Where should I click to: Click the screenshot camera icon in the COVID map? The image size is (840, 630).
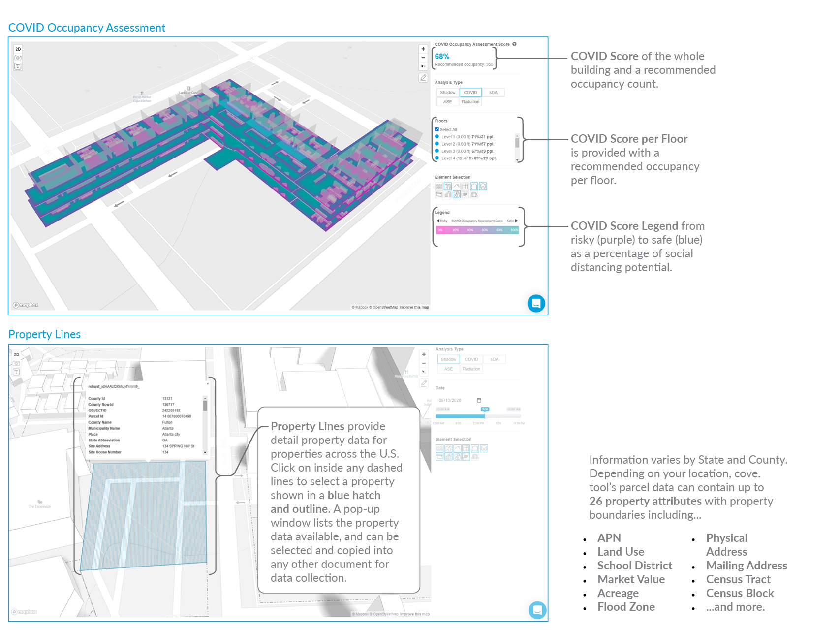pyautogui.click(x=18, y=58)
